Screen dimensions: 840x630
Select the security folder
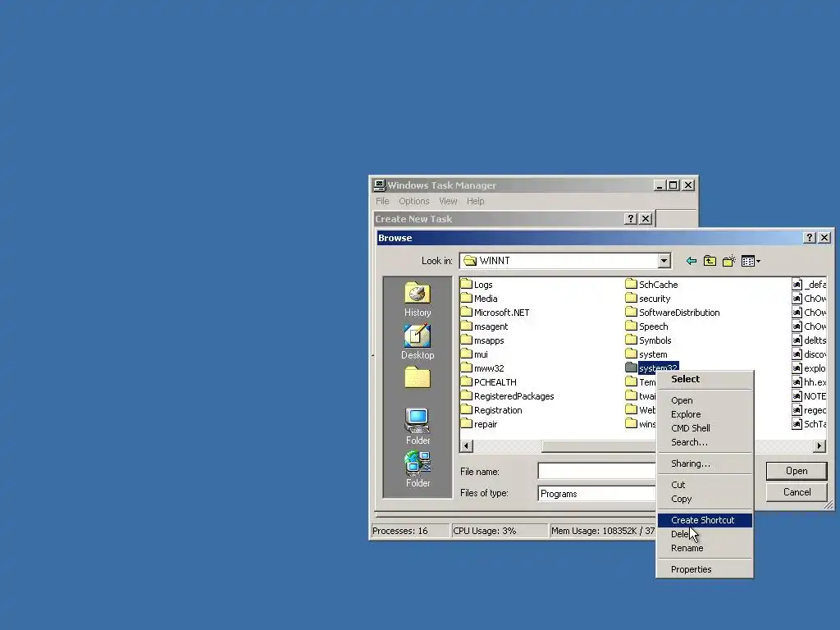[x=648, y=299]
